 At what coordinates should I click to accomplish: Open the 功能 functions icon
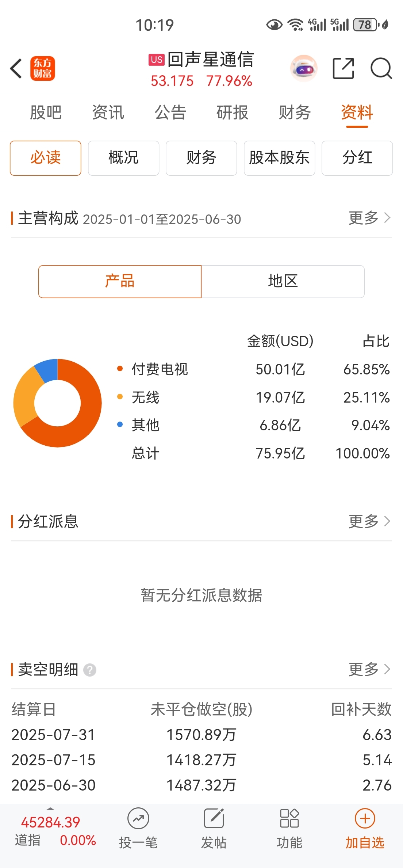click(289, 819)
